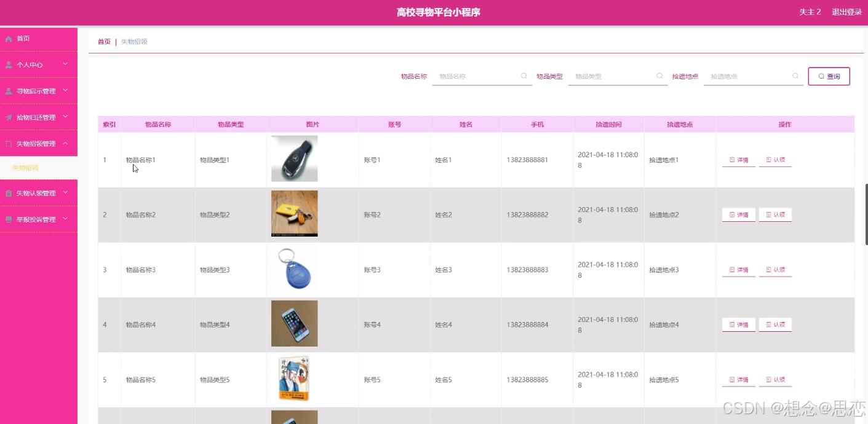Click the 拾遗时间 column header
Image resolution: width=868 pixels, height=424 pixels.
click(608, 124)
